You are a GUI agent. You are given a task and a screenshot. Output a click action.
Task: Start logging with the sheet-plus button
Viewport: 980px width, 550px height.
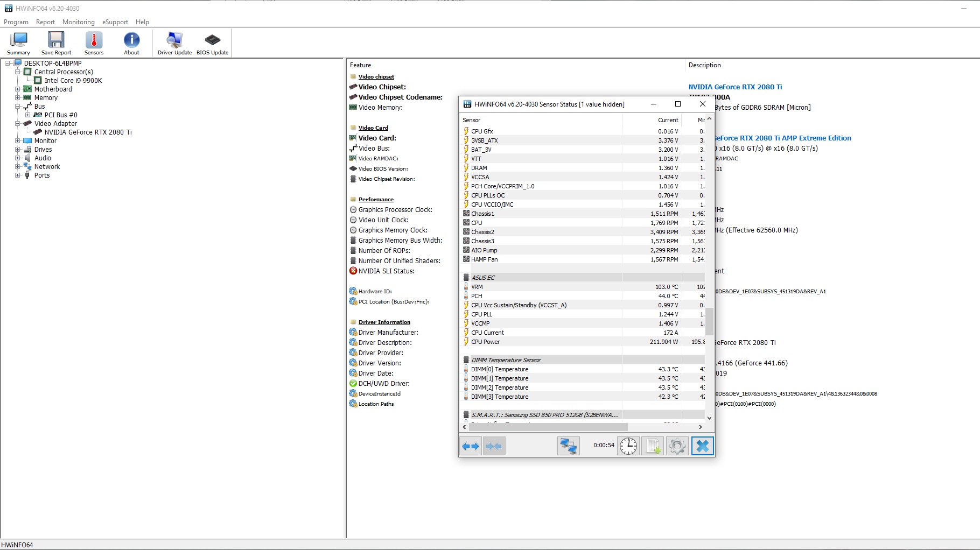coord(653,446)
